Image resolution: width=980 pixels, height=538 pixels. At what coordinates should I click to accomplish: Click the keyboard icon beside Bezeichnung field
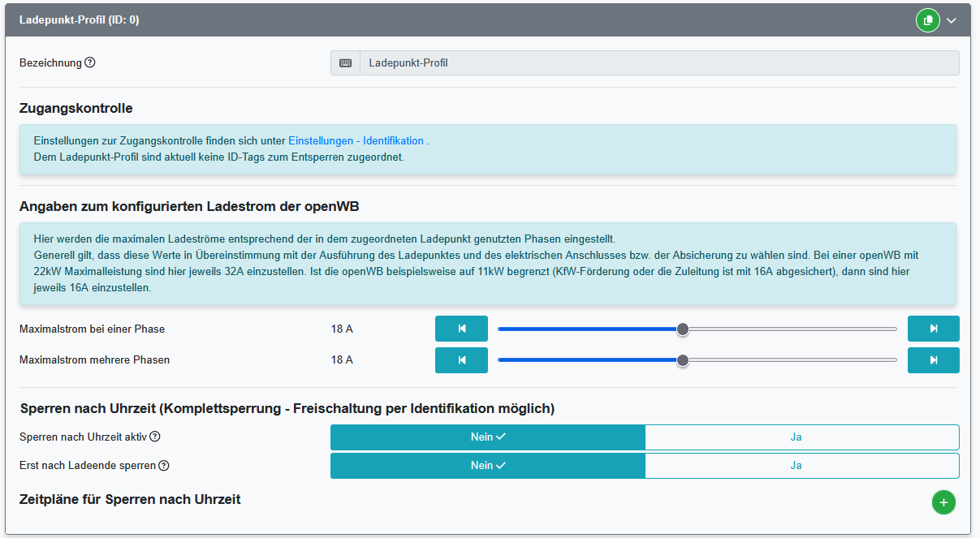click(x=345, y=63)
